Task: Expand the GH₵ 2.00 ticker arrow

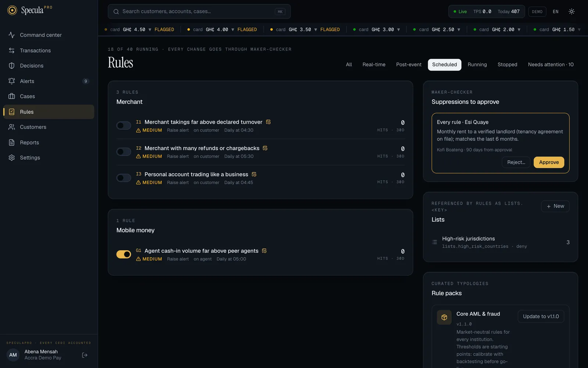Action: pos(519,29)
